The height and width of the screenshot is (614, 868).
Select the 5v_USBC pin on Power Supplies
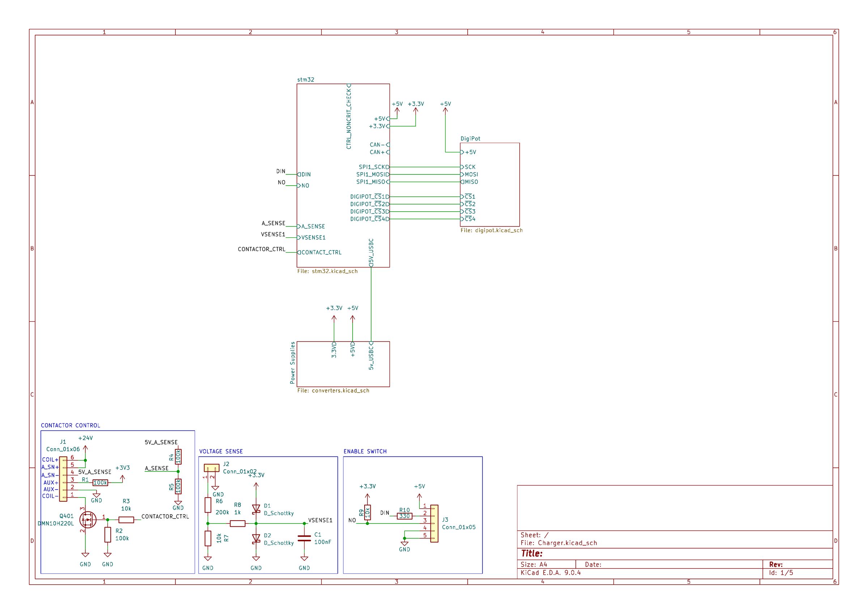point(371,356)
